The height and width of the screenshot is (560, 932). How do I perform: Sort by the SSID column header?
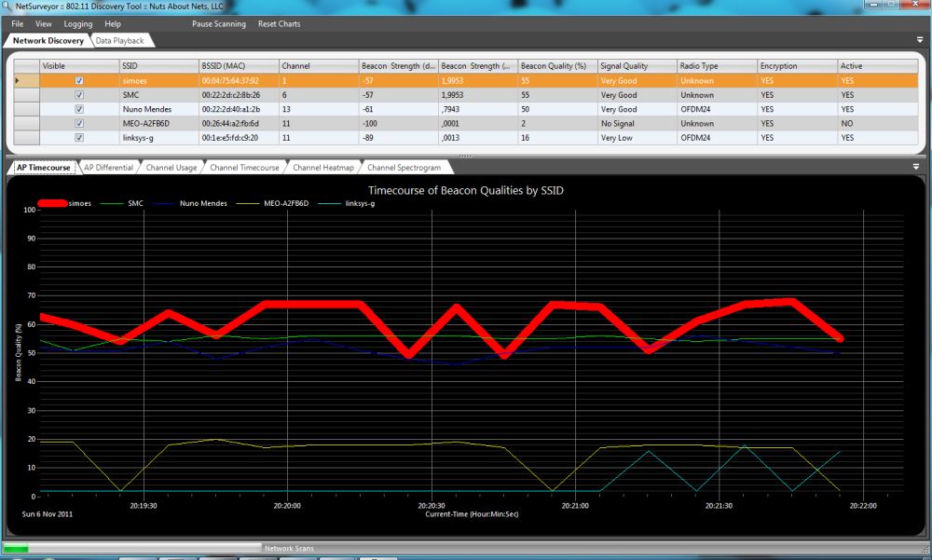[x=159, y=66]
